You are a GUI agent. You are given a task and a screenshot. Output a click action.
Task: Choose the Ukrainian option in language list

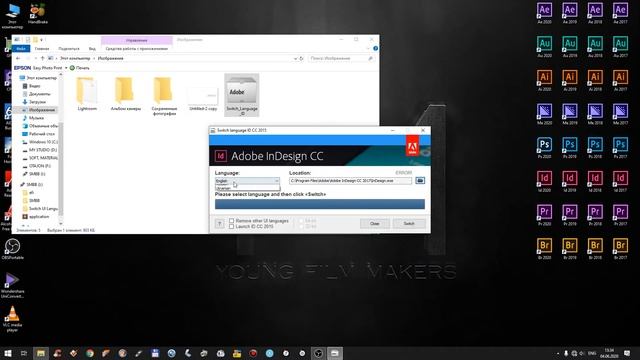(247, 188)
